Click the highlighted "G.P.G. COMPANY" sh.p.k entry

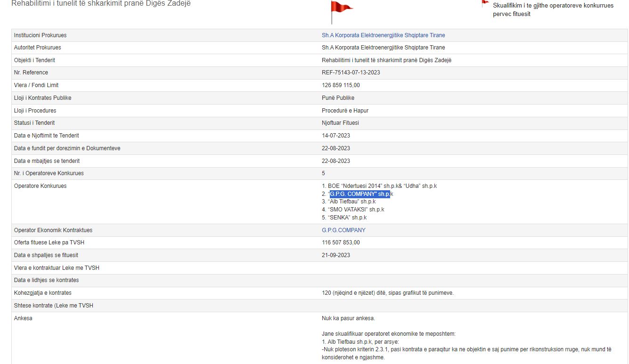point(360,194)
